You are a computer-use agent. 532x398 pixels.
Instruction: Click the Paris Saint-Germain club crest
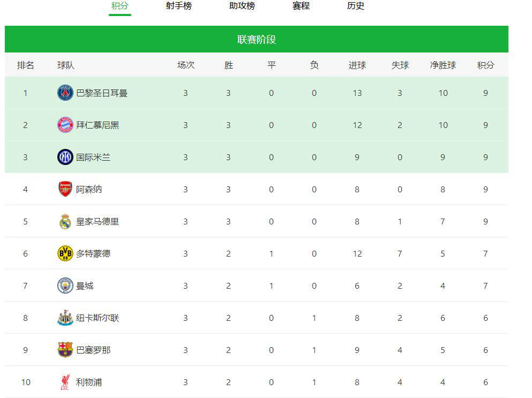tap(65, 92)
